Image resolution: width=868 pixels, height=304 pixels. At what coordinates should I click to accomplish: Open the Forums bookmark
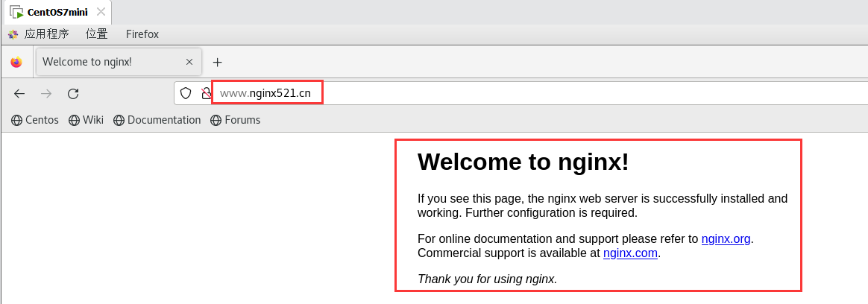(235, 120)
